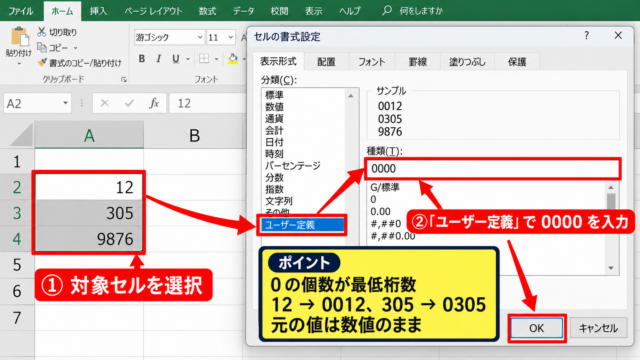
Task: Open the Paste options arrow
Action: pyautogui.click(x=19, y=64)
